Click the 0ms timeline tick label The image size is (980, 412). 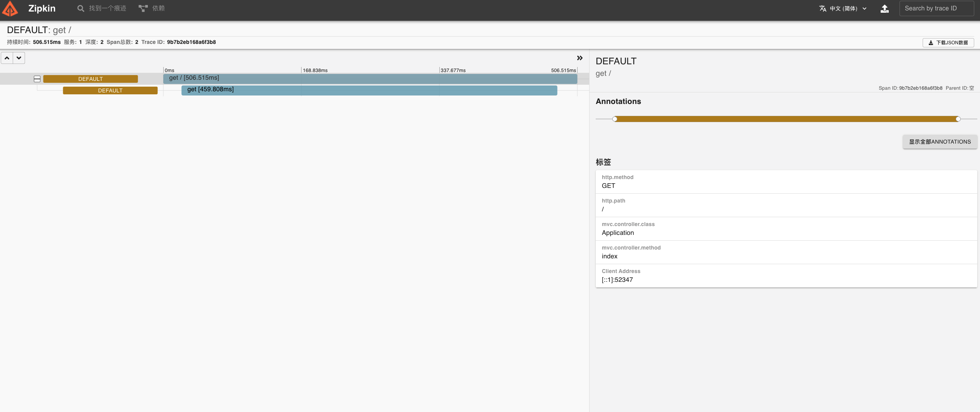[x=169, y=70]
